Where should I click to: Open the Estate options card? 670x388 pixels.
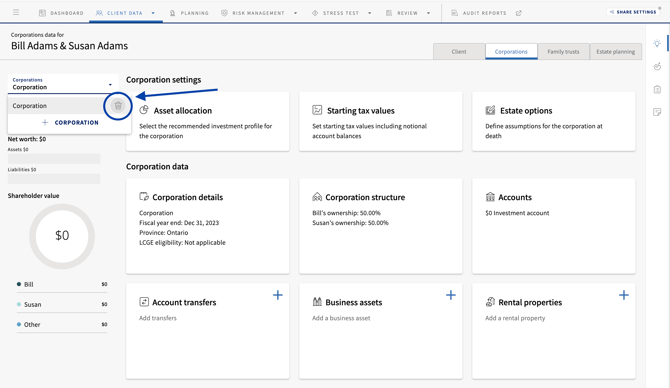(553, 121)
